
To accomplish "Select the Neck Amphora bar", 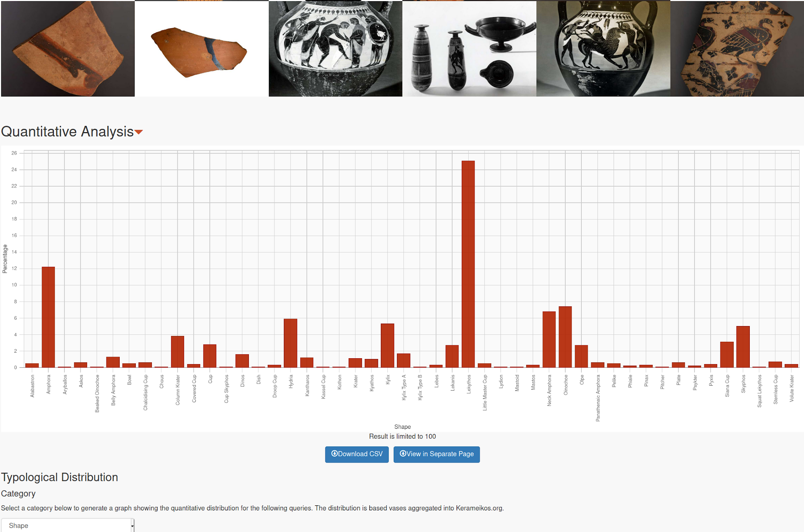I will pyautogui.click(x=549, y=339).
